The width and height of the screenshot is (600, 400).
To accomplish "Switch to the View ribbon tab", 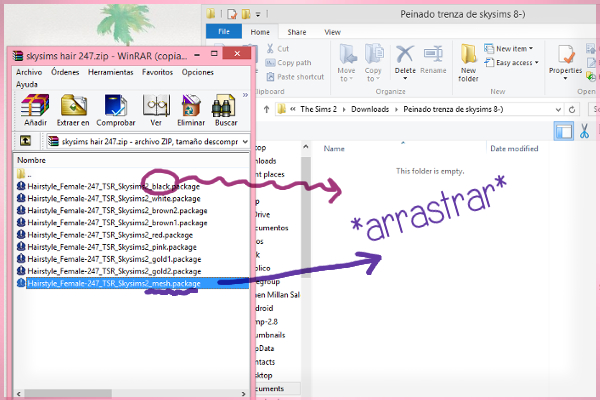I will pos(332,32).
